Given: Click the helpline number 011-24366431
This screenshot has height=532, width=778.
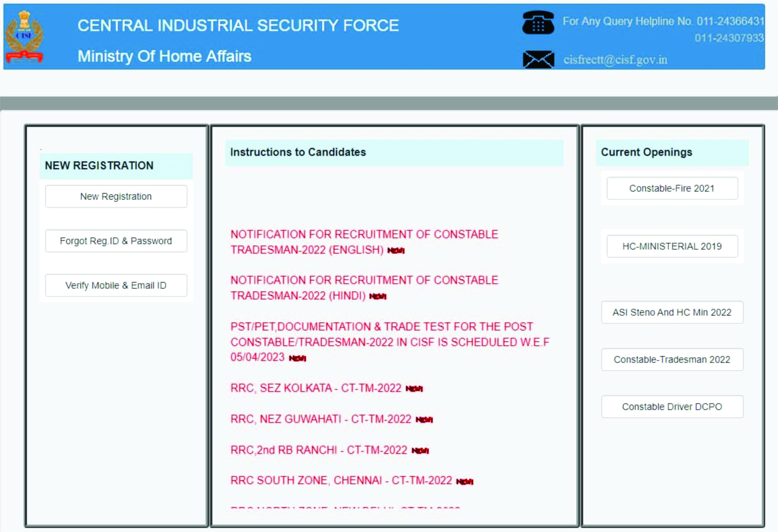Looking at the screenshot, I should 731,21.
